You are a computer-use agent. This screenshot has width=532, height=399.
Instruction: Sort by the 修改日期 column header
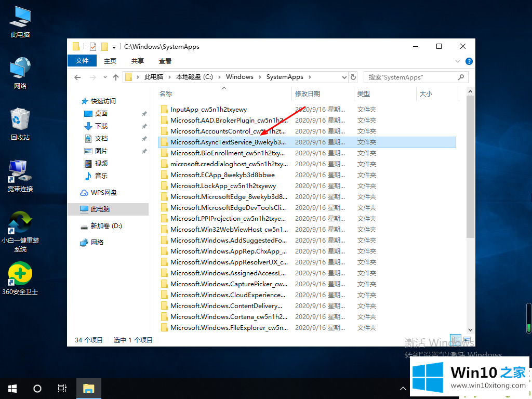coord(308,94)
